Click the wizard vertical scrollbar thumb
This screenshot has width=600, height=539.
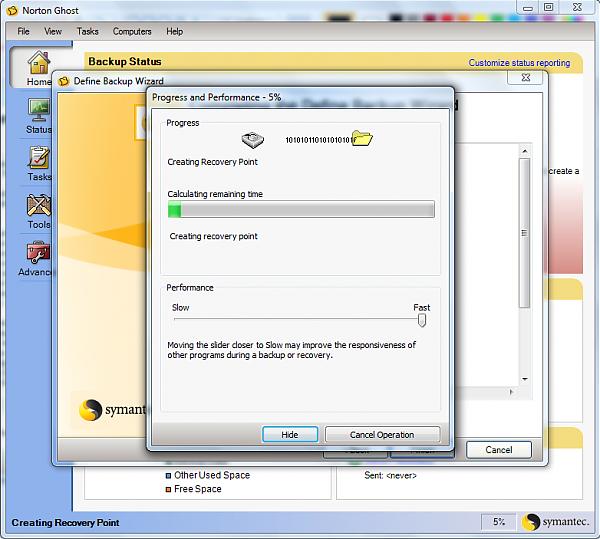coord(525,233)
